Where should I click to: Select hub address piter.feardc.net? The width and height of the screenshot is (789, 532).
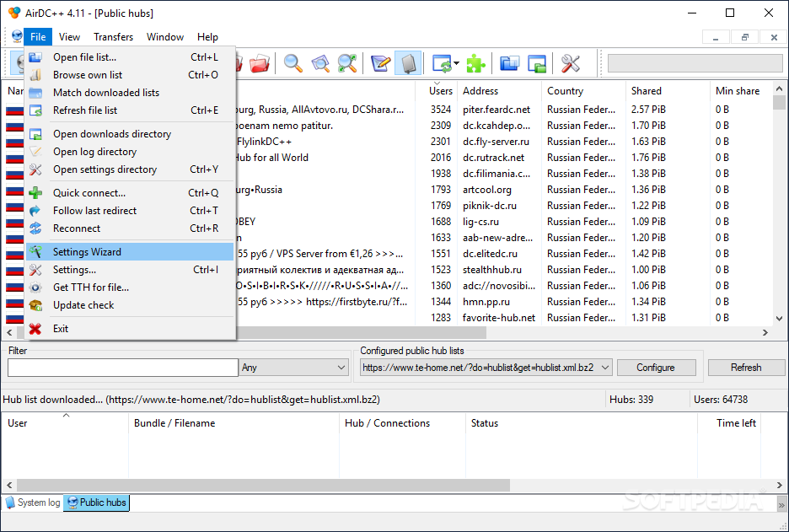click(x=496, y=110)
